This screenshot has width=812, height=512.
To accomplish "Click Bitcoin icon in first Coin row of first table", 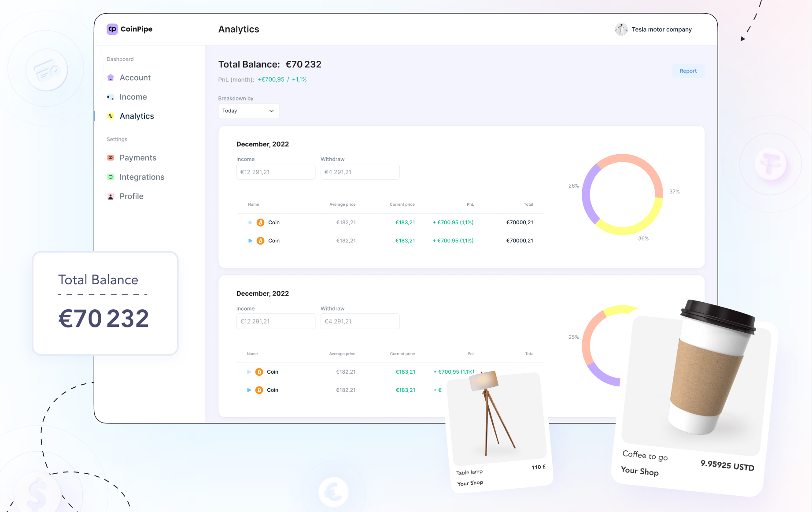I will tap(260, 223).
